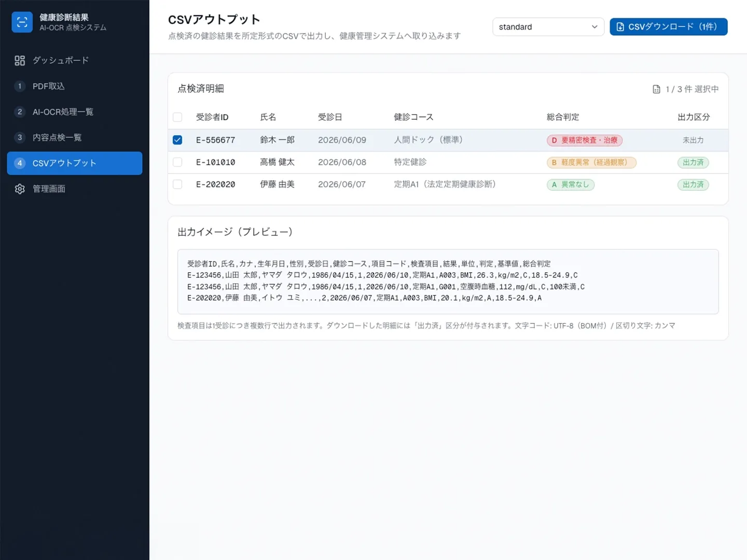747x560 pixels.
Task: Click the step 4 number badge
Action: coord(20,163)
